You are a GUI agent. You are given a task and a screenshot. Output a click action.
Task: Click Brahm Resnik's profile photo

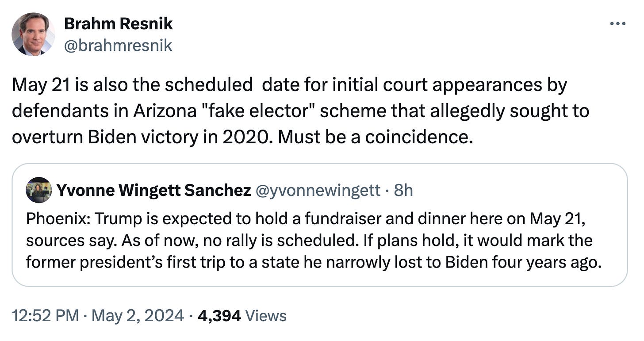tap(33, 34)
